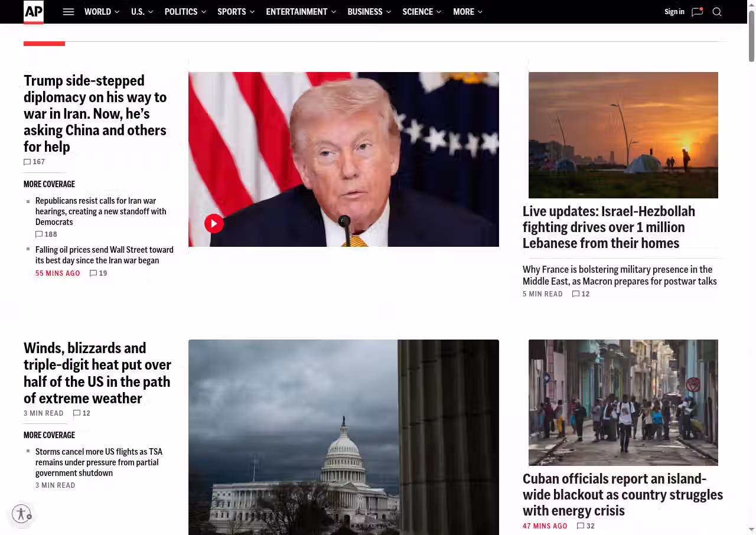Viewport: 756px width, 535px height.
Task: Open the hamburger menu icon
Action: 69,12
